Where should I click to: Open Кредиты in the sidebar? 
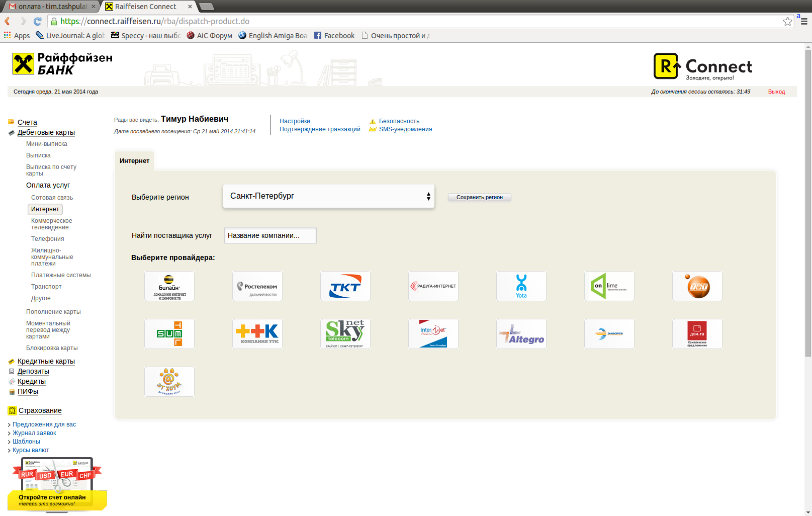[x=32, y=381]
